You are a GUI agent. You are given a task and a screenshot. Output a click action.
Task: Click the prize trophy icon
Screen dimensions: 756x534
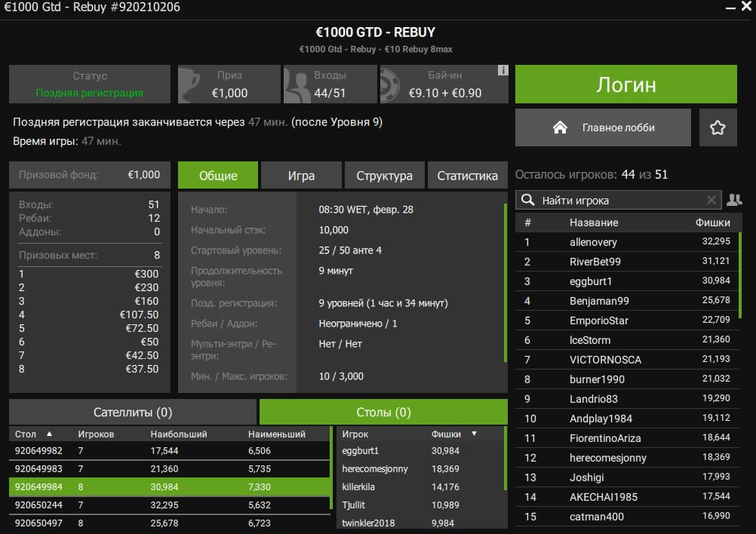[x=192, y=84]
